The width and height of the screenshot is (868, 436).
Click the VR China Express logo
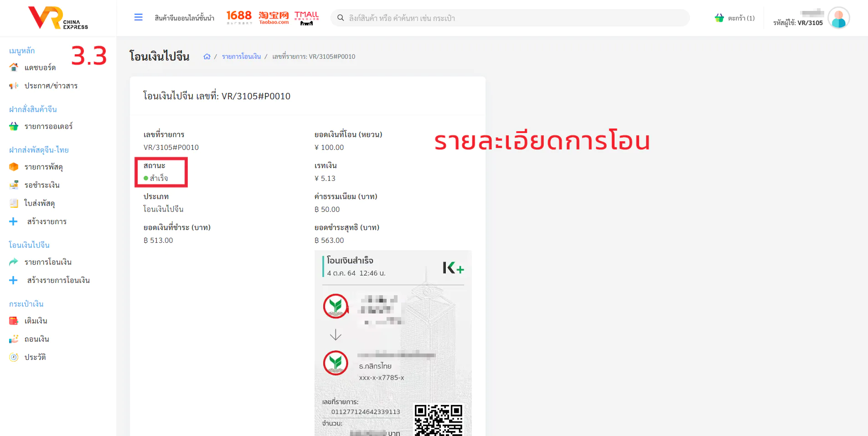coord(58,18)
